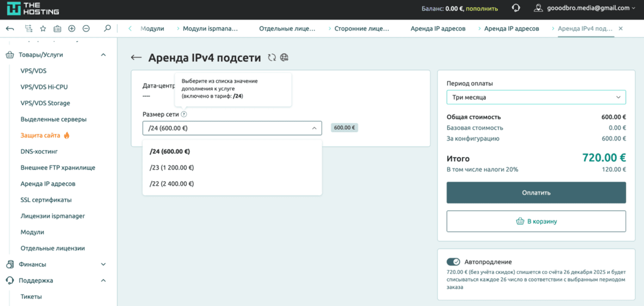Open Лицензии ispmanager in sidebar
This screenshot has width=644, height=306.
52,216
